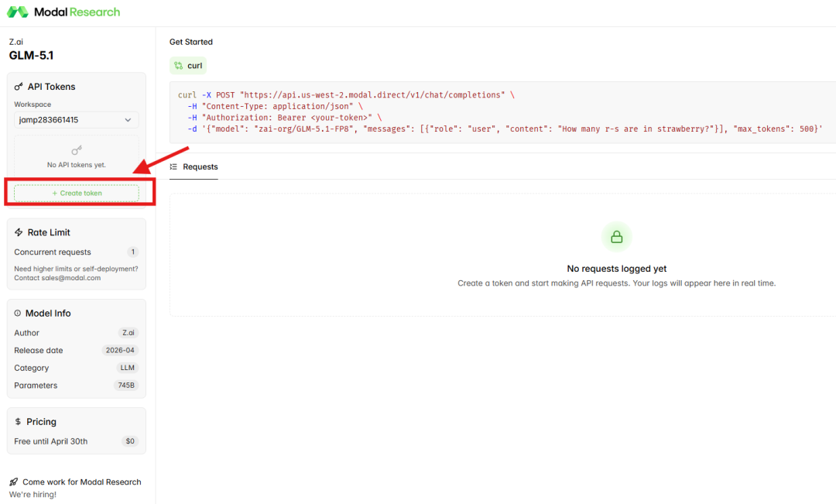
Task: Click the rocket icon next to hiring notice
Action: tap(14, 482)
